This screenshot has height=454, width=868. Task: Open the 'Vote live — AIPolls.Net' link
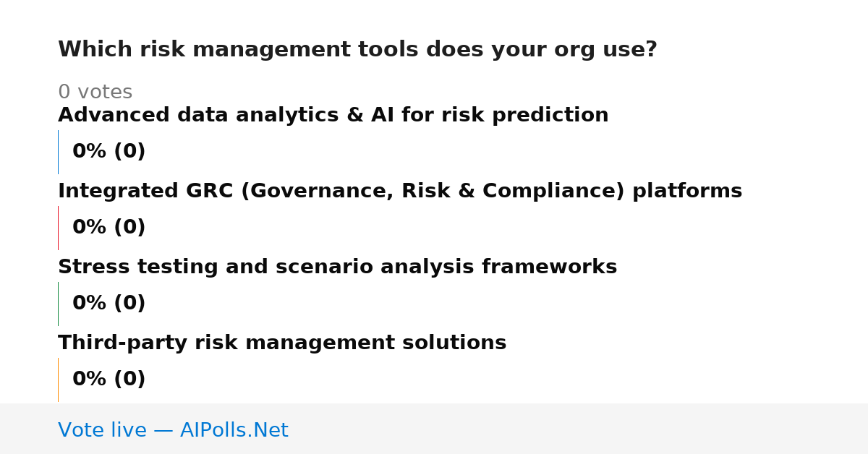173,430
